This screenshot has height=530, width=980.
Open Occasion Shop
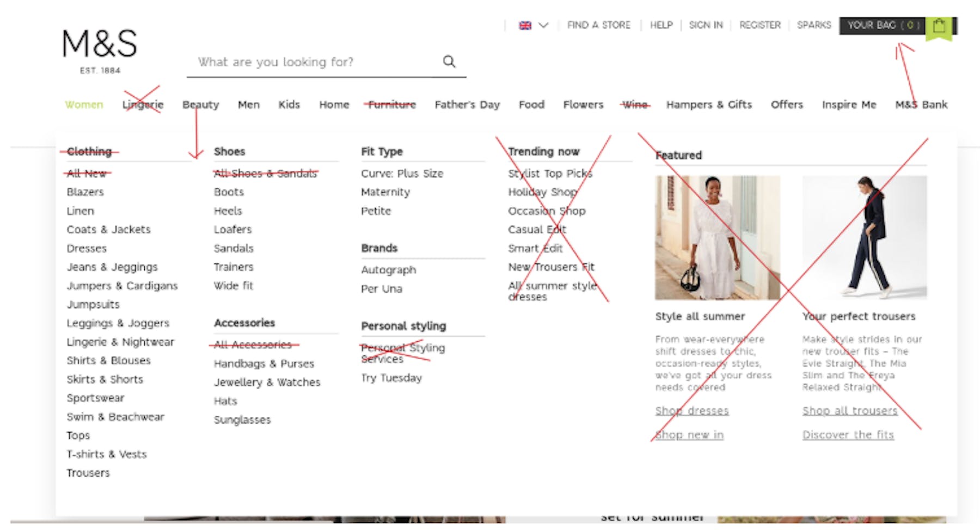pyautogui.click(x=547, y=211)
